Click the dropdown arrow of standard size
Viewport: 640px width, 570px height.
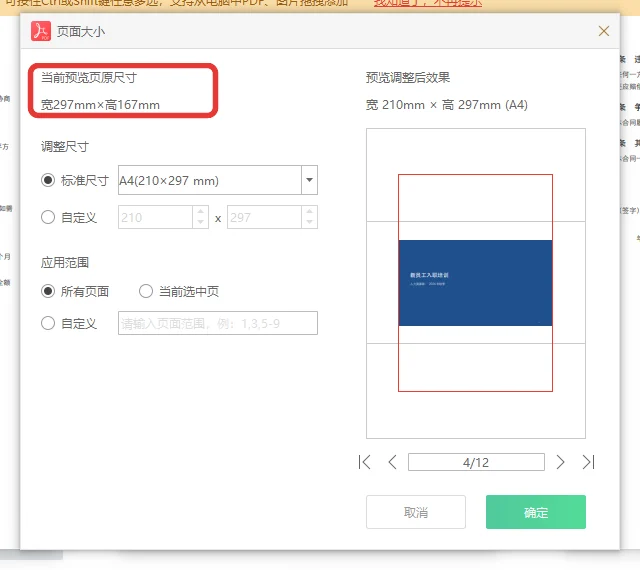click(x=309, y=180)
